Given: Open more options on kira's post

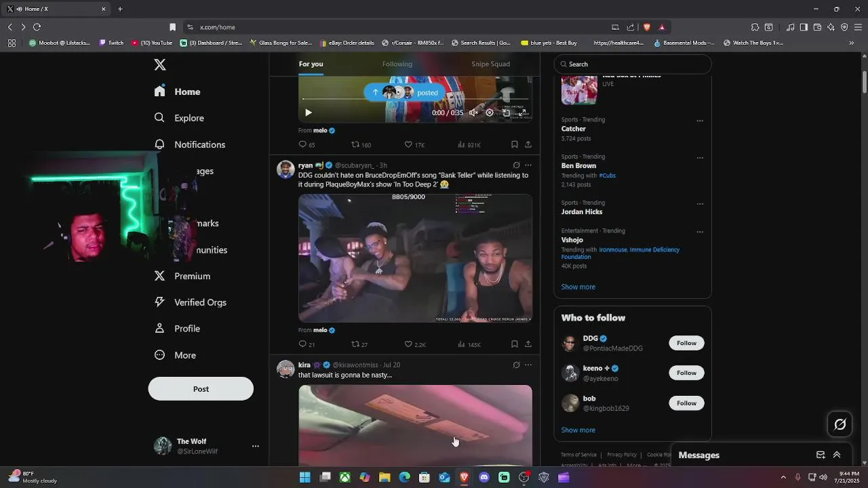Looking at the screenshot, I should [528, 365].
